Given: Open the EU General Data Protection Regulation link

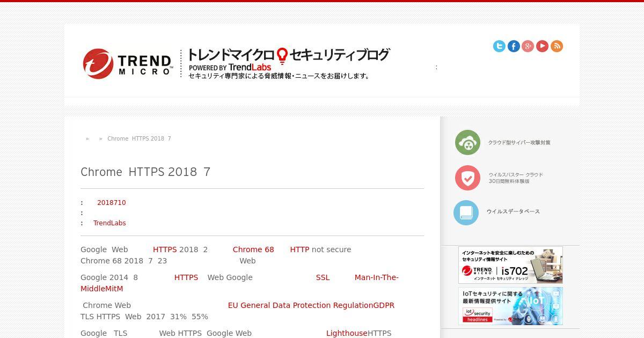Looking at the screenshot, I should click(311, 305).
